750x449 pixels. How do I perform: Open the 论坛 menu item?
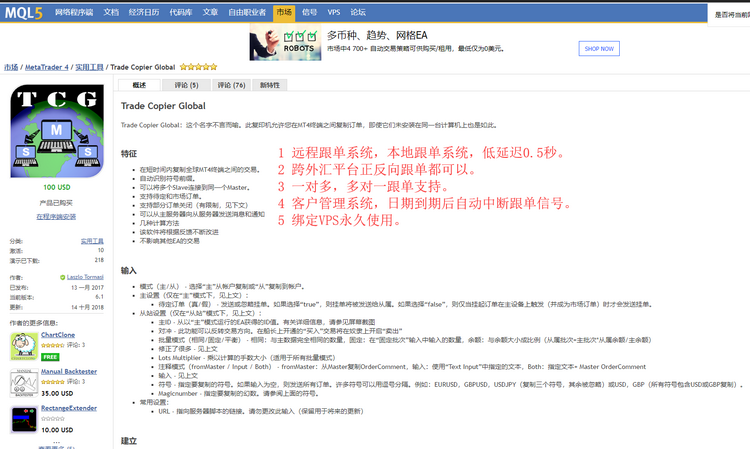(x=358, y=12)
